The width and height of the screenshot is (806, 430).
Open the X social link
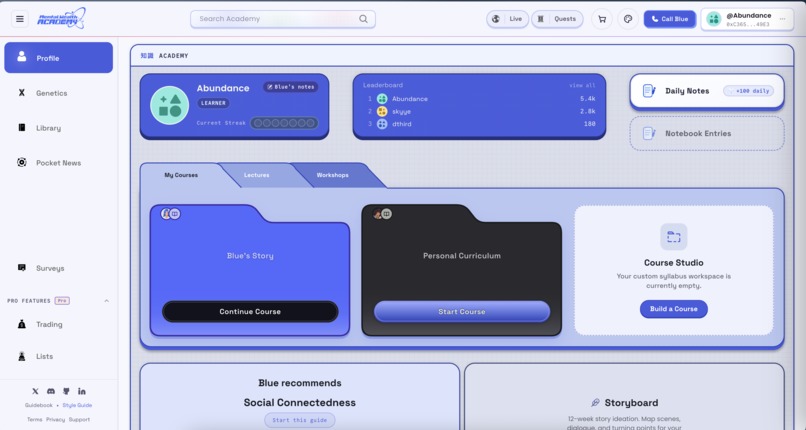pos(35,391)
